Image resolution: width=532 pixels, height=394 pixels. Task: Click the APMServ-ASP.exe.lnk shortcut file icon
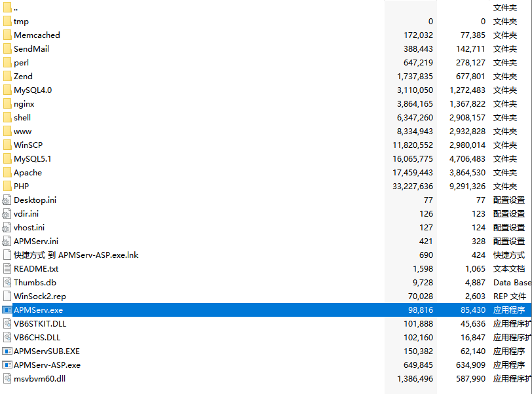7,255
